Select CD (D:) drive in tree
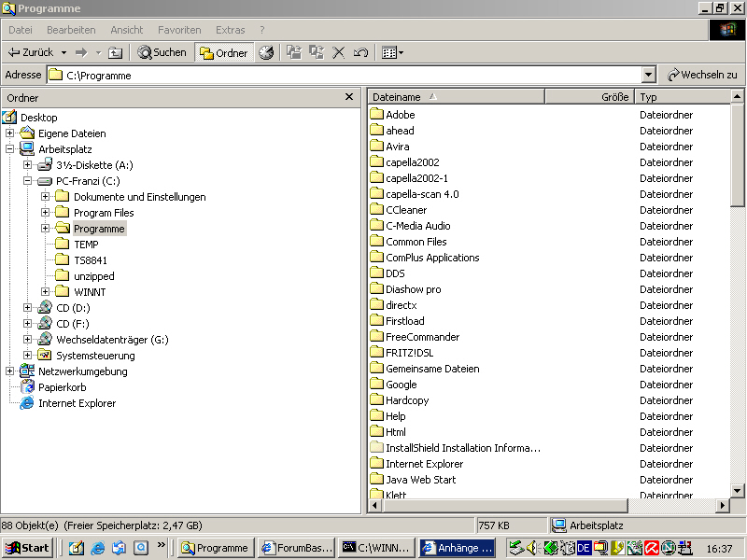This screenshot has height=560, width=747. point(73,308)
